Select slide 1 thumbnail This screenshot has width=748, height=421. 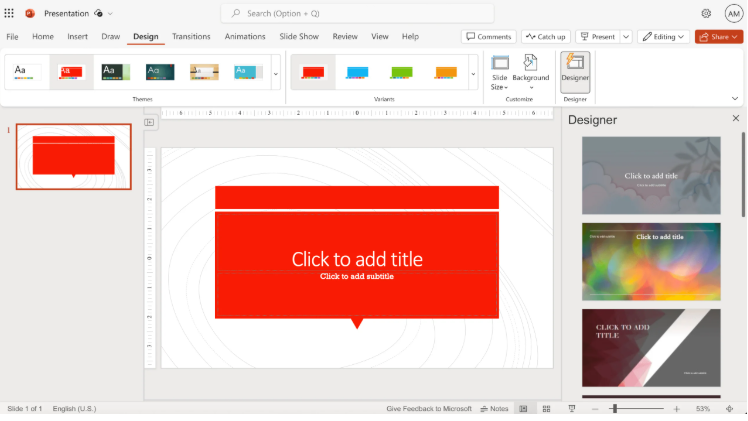click(74, 157)
